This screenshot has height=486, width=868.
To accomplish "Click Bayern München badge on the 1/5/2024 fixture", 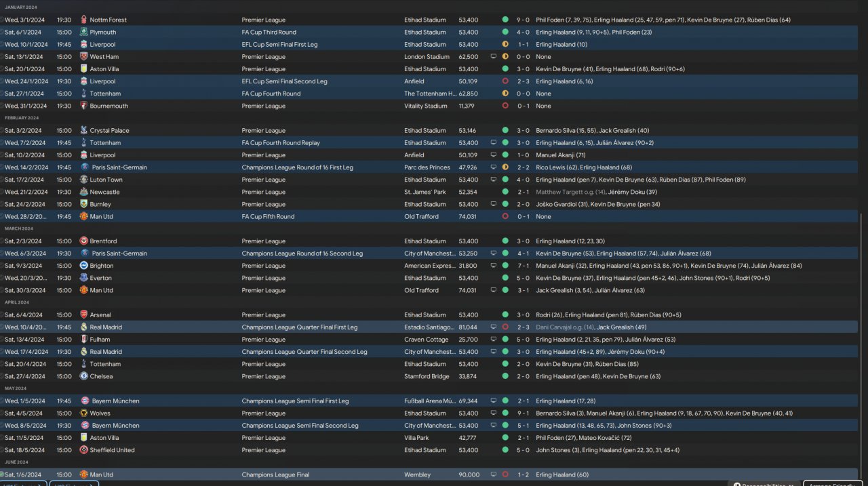I will (x=84, y=401).
